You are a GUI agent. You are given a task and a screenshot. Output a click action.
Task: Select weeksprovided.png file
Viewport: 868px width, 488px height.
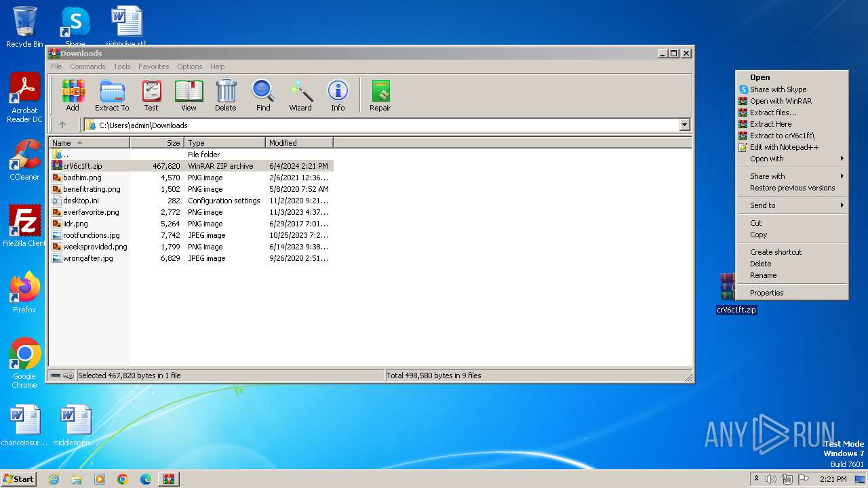[191, 247]
